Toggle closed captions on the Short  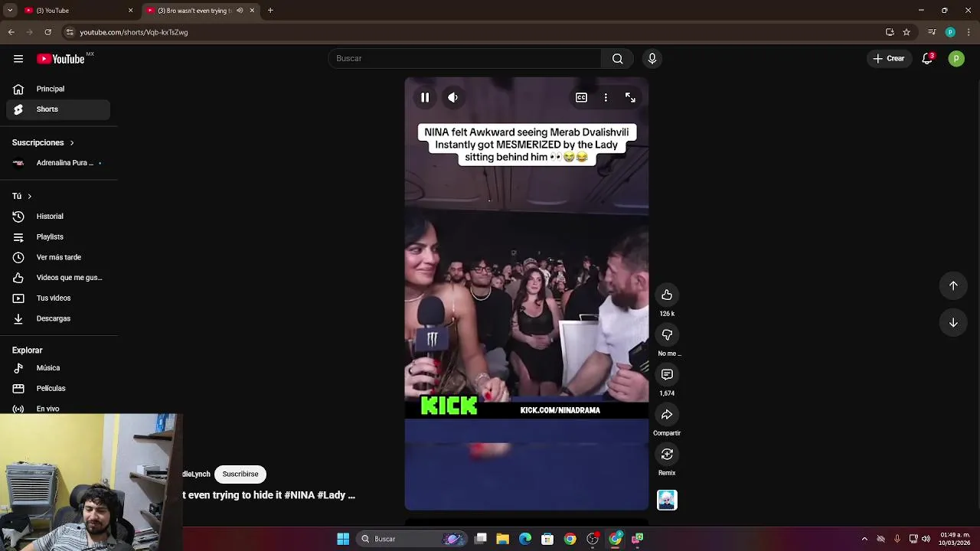tap(581, 97)
